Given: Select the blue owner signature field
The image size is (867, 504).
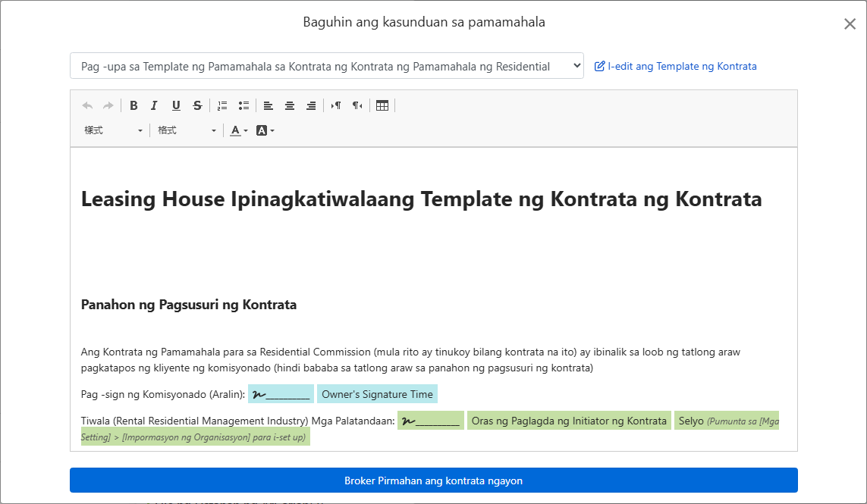Looking at the screenshot, I should tap(281, 394).
